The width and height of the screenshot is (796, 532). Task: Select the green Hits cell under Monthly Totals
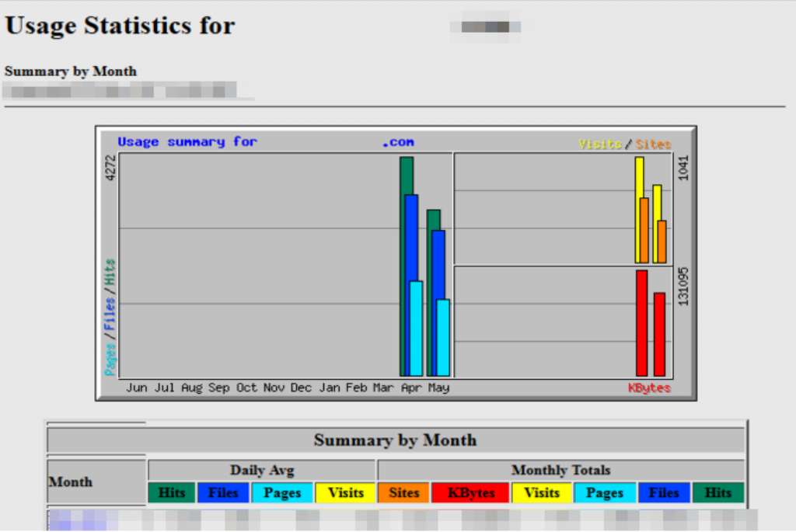point(717,492)
